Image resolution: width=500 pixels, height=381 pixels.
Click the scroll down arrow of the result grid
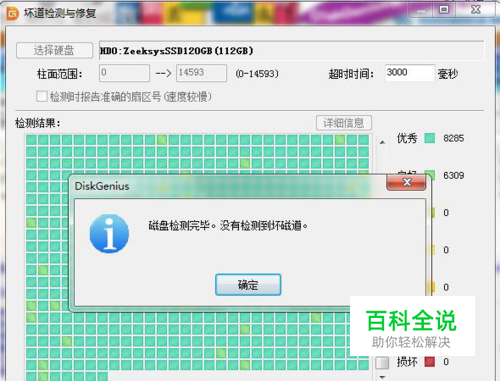pos(382,377)
